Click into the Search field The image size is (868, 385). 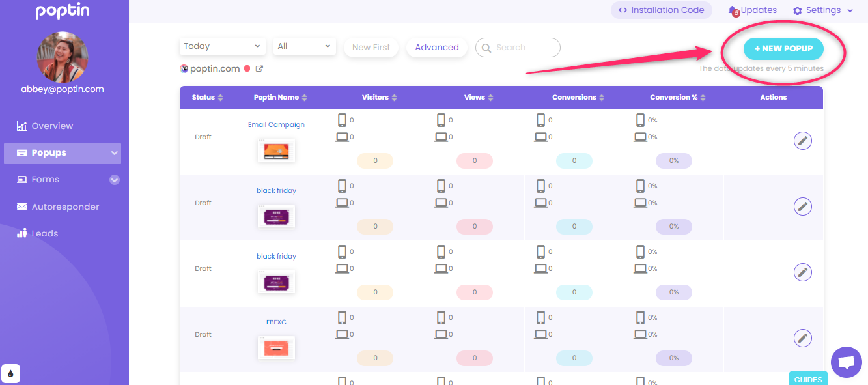point(518,48)
